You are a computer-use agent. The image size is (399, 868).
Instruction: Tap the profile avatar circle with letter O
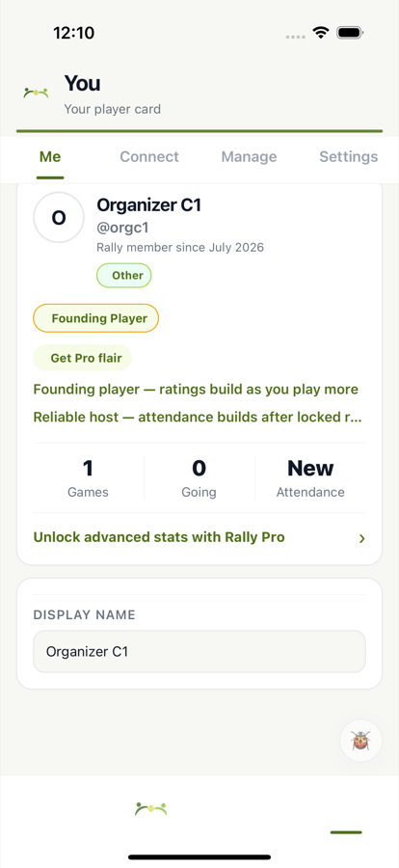click(59, 218)
